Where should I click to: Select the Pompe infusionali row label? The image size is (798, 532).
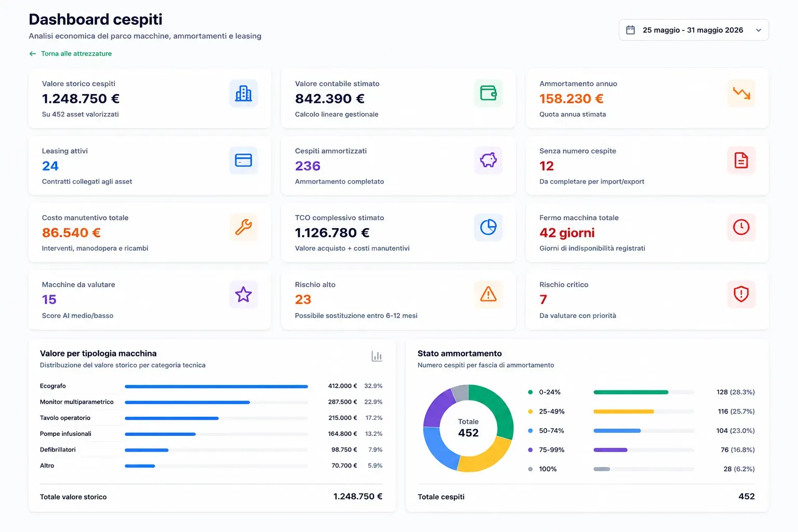65,434
